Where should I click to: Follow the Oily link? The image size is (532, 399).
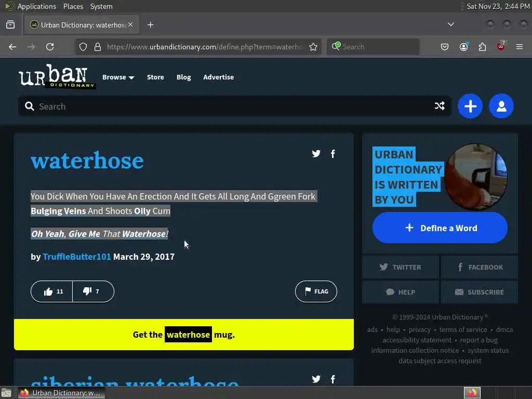point(142,211)
